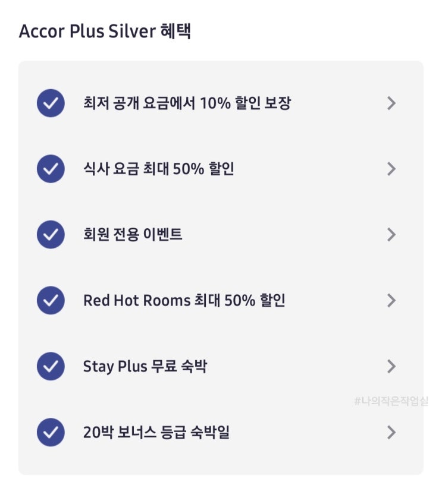
Task: Click check icon beside 최저 공개 요금 10% 할인
Action: (51, 103)
